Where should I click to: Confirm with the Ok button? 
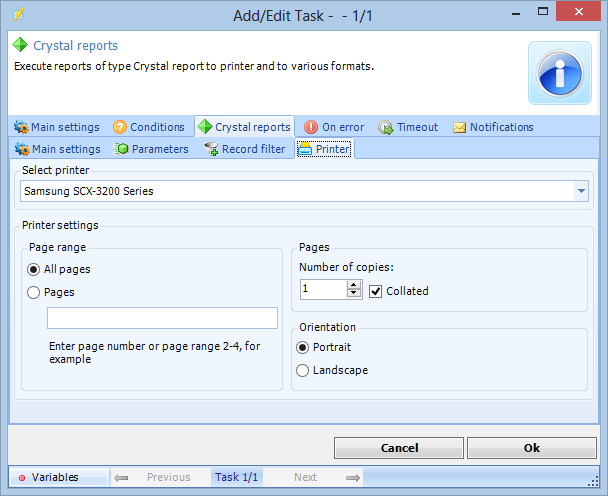point(531,448)
